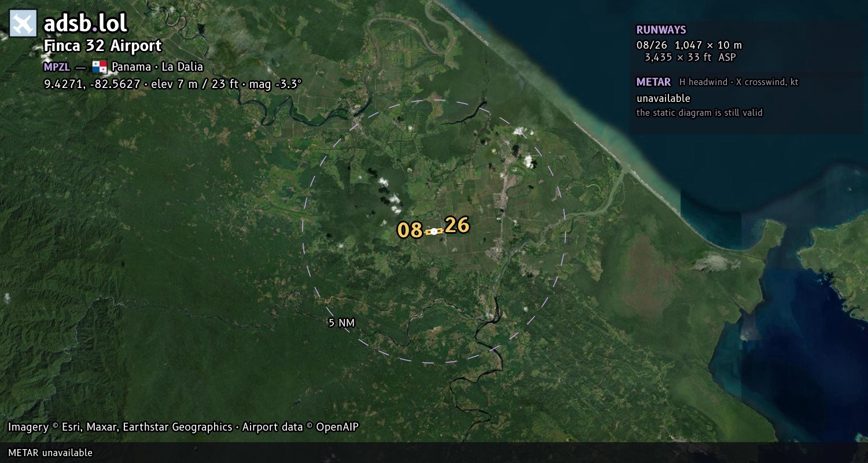Click the runway 26 end label on map
This screenshot has width=868, height=463.
click(457, 225)
